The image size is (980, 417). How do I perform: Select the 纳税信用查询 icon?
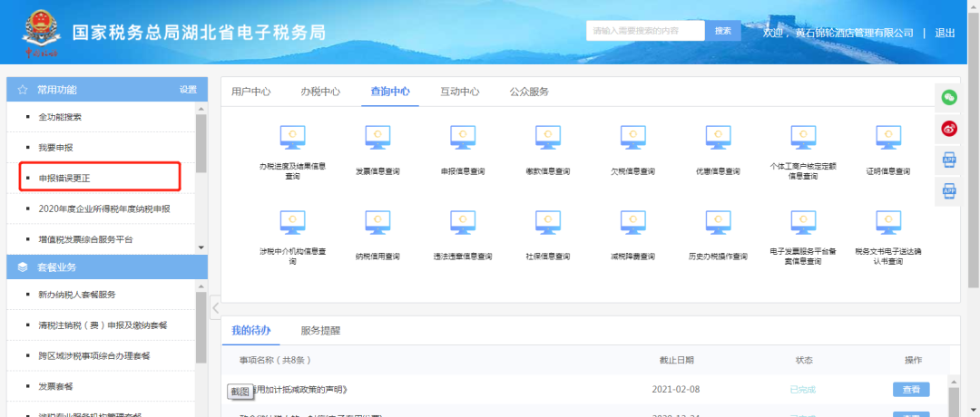(377, 224)
